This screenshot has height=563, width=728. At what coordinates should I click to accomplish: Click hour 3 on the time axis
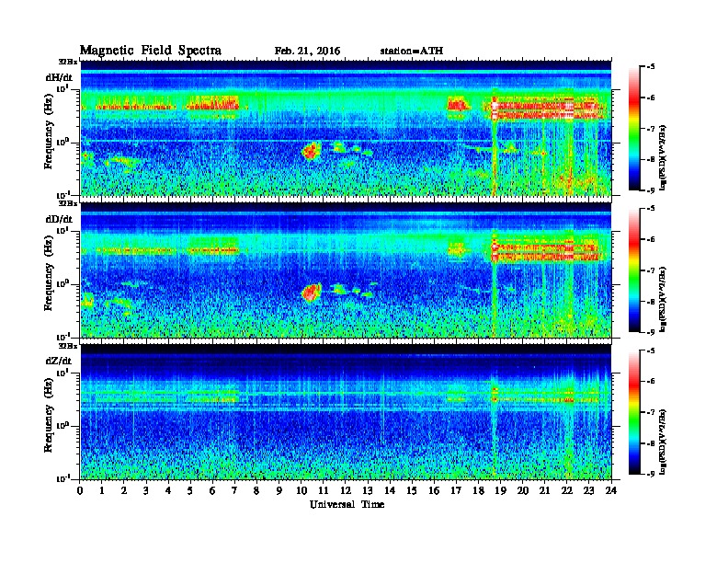coord(147,491)
